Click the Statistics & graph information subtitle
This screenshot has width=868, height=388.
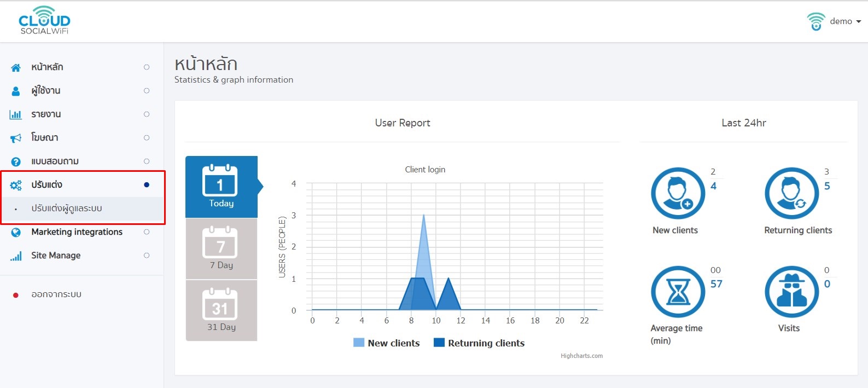click(x=234, y=80)
